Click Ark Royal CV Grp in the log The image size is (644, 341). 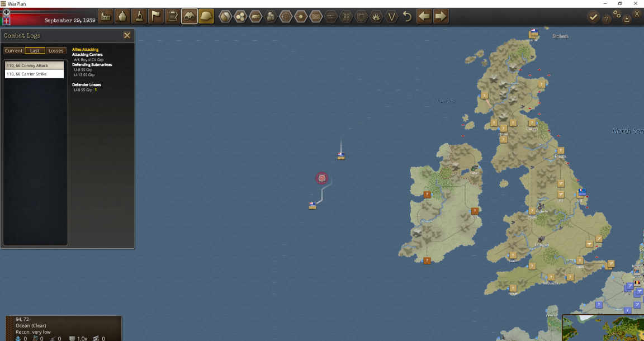click(x=89, y=60)
